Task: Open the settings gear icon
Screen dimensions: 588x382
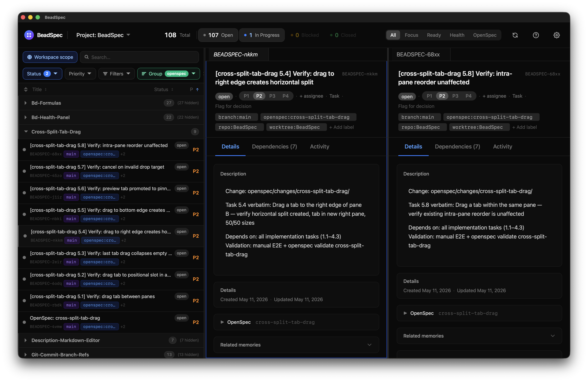Action: pos(556,35)
